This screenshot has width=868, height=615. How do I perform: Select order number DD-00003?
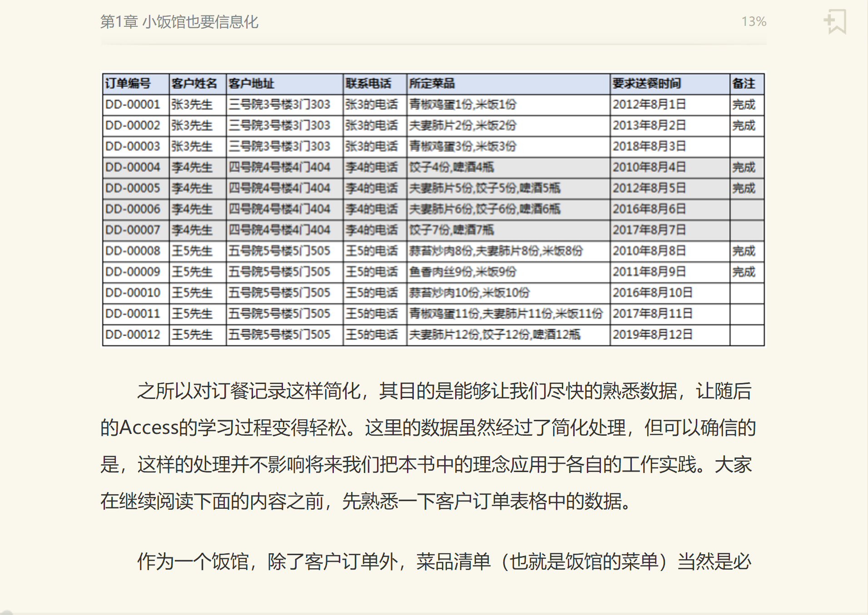133,146
